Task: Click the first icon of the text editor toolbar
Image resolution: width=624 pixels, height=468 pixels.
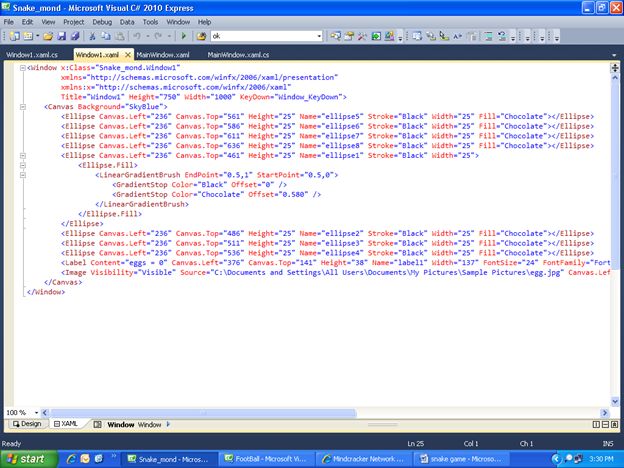Action: 417,36
